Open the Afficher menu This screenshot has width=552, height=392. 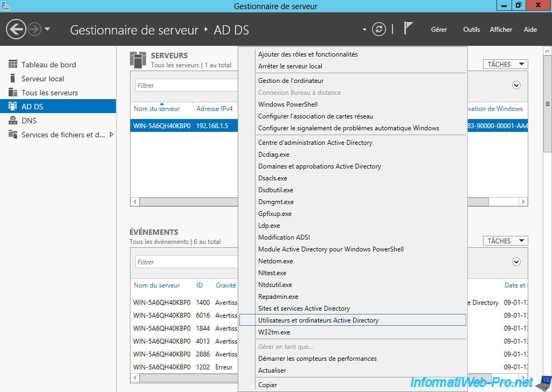[x=501, y=30]
